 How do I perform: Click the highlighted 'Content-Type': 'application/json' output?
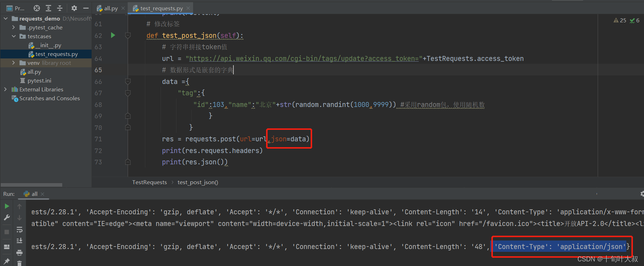[560, 247]
